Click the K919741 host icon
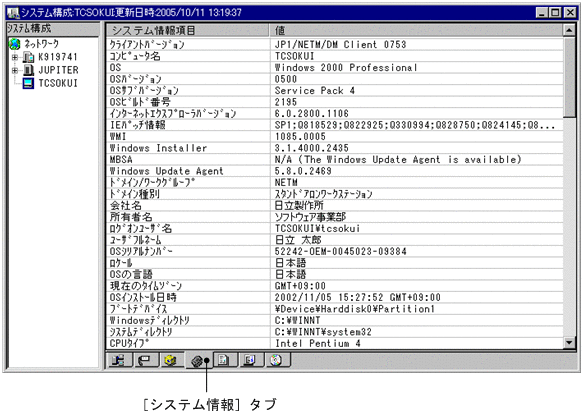This screenshot has width=585, height=417. [x=28, y=57]
